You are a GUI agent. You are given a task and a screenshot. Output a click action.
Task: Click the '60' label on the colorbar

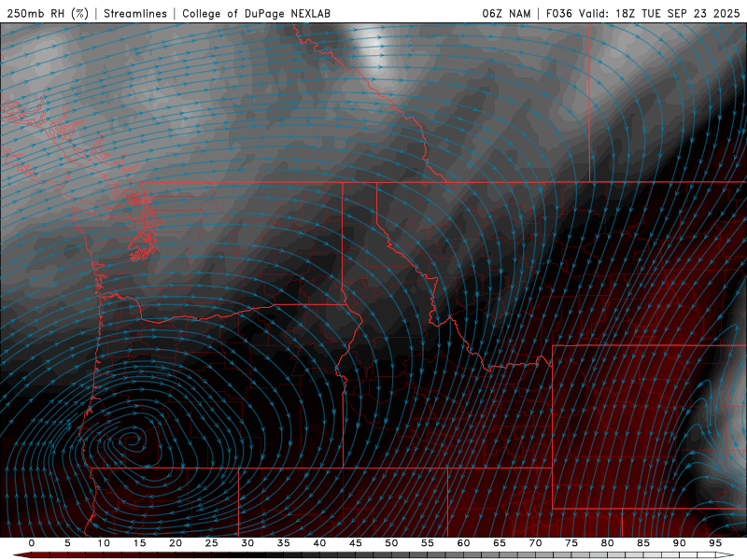pos(463,543)
